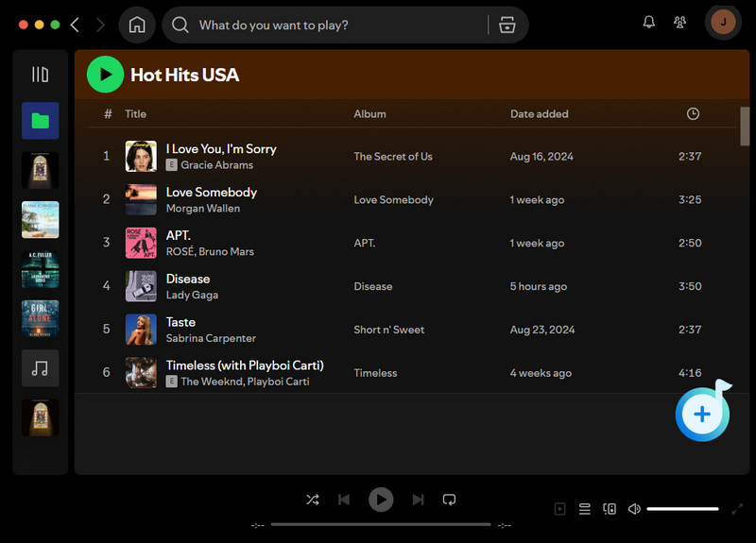Click the Taste cover art
Image resolution: width=756 pixels, height=543 pixels.
[141, 330]
